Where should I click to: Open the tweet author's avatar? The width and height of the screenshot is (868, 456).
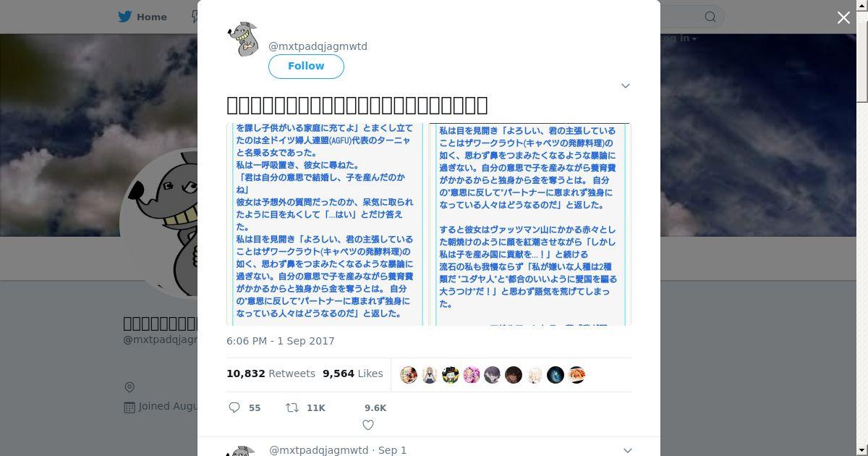(x=244, y=39)
